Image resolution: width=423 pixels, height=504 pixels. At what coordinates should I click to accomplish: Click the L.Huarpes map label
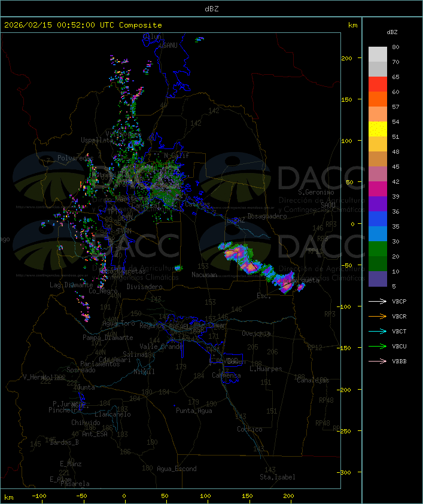(x=266, y=369)
